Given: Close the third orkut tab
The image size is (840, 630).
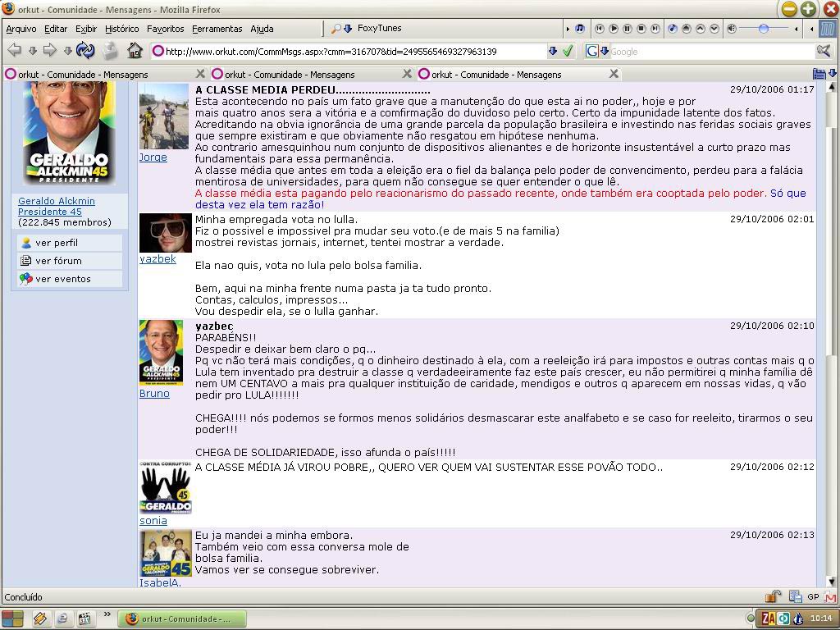Looking at the screenshot, I should pyautogui.click(x=614, y=73).
